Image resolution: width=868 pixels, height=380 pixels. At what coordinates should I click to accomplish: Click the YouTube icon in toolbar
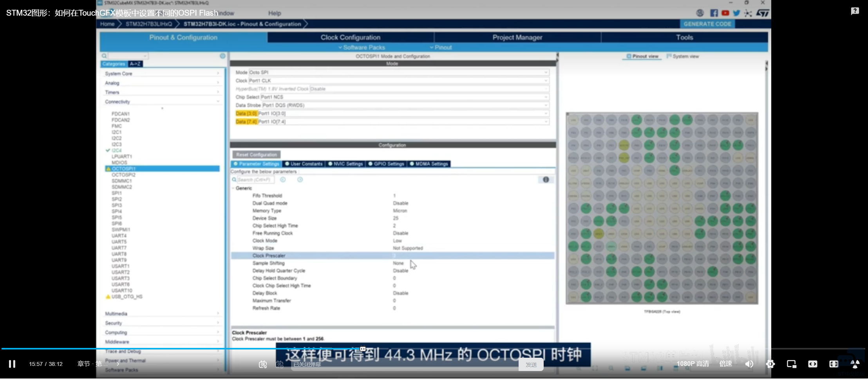click(x=725, y=13)
